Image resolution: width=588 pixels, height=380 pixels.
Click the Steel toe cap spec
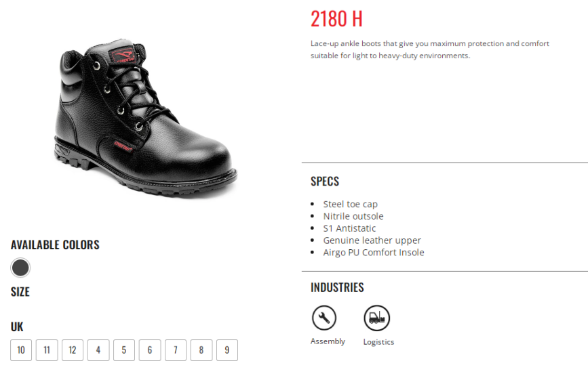pyautogui.click(x=350, y=204)
